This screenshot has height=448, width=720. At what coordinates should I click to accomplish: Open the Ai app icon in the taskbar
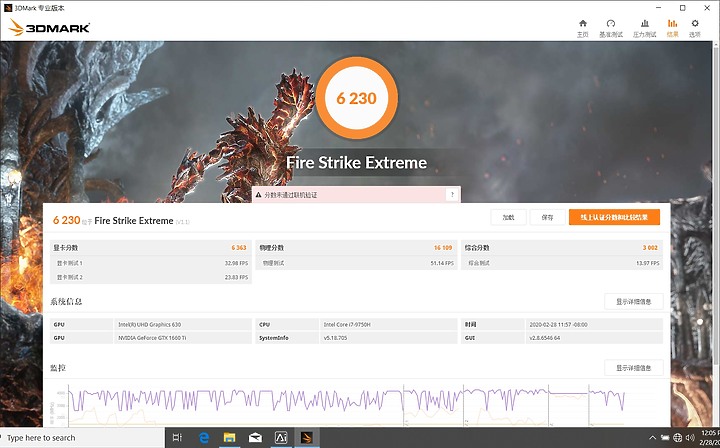point(281,438)
